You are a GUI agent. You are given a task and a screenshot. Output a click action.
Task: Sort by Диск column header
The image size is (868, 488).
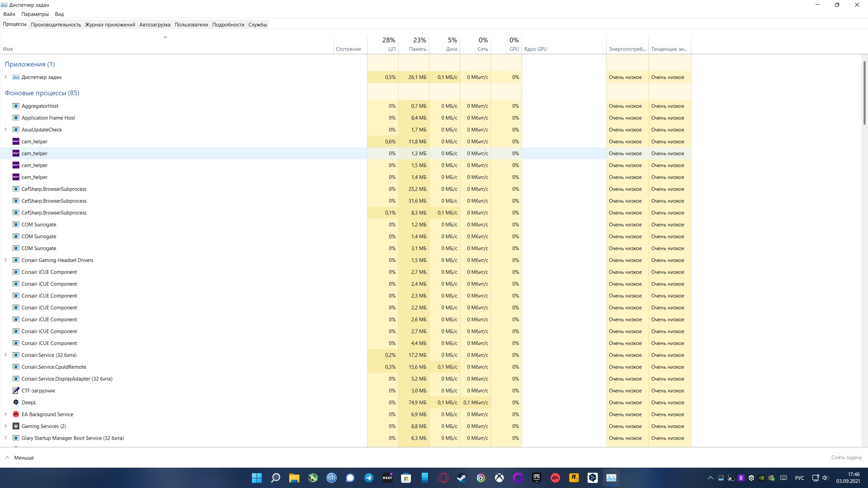tap(445, 44)
